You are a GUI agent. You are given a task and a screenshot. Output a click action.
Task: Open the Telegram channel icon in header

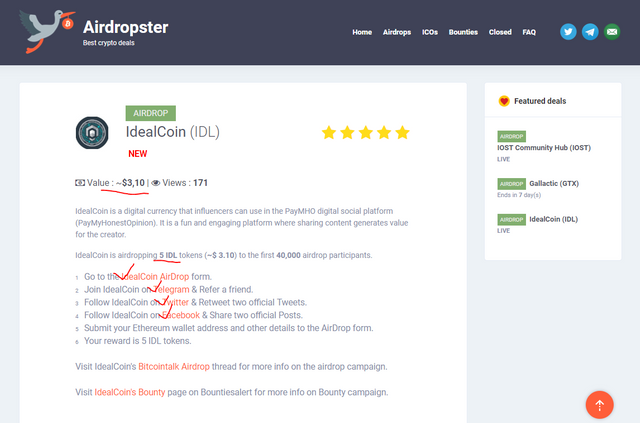(590, 32)
